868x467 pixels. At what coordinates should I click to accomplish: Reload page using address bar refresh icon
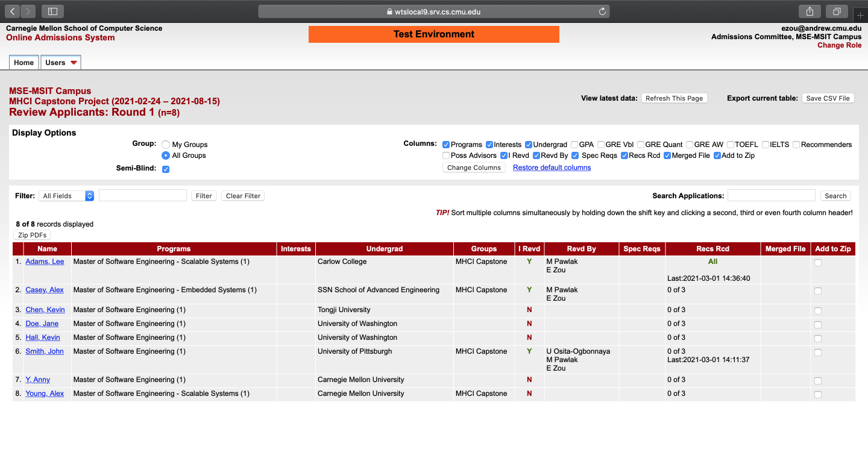pos(602,11)
